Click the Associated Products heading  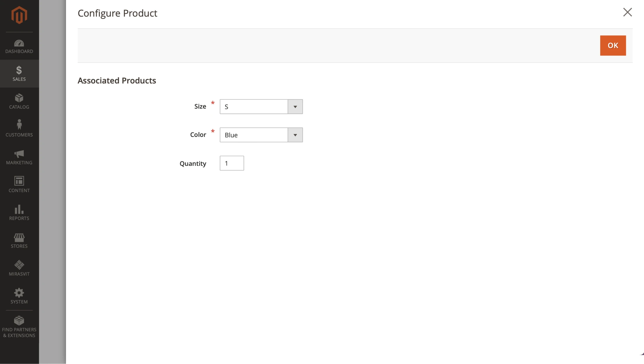point(117,81)
